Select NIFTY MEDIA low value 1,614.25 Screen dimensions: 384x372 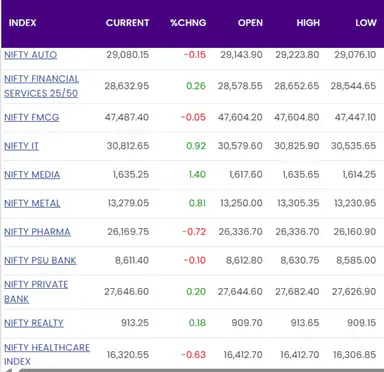tap(359, 175)
